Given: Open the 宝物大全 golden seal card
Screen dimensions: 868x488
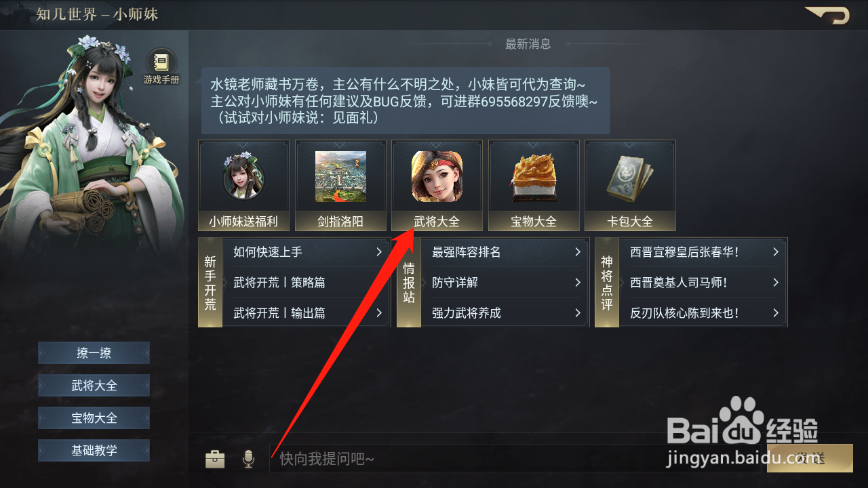Looking at the screenshot, I should pos(534,185).
